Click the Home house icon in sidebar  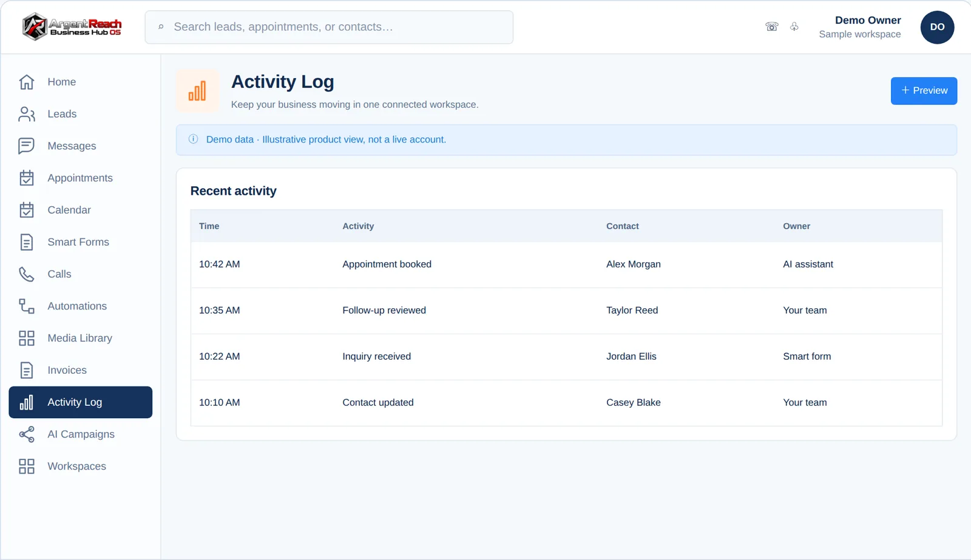(27, 82)
